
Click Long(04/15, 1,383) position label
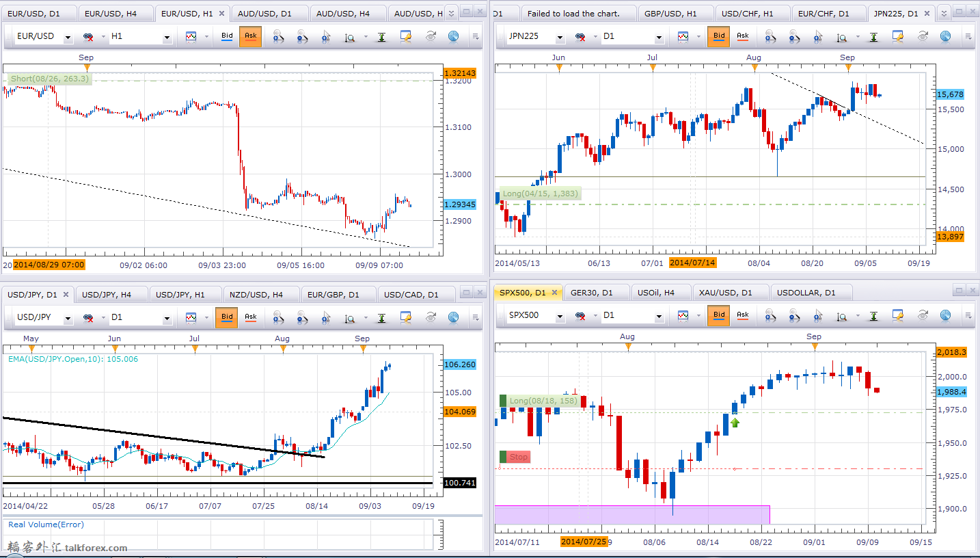tap(541, 194)
